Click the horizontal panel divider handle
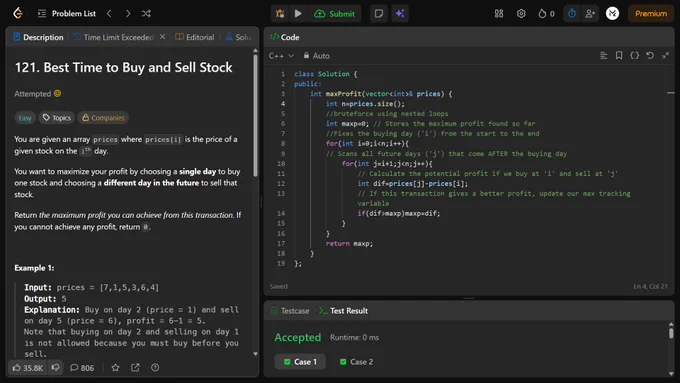 point(469,298)
